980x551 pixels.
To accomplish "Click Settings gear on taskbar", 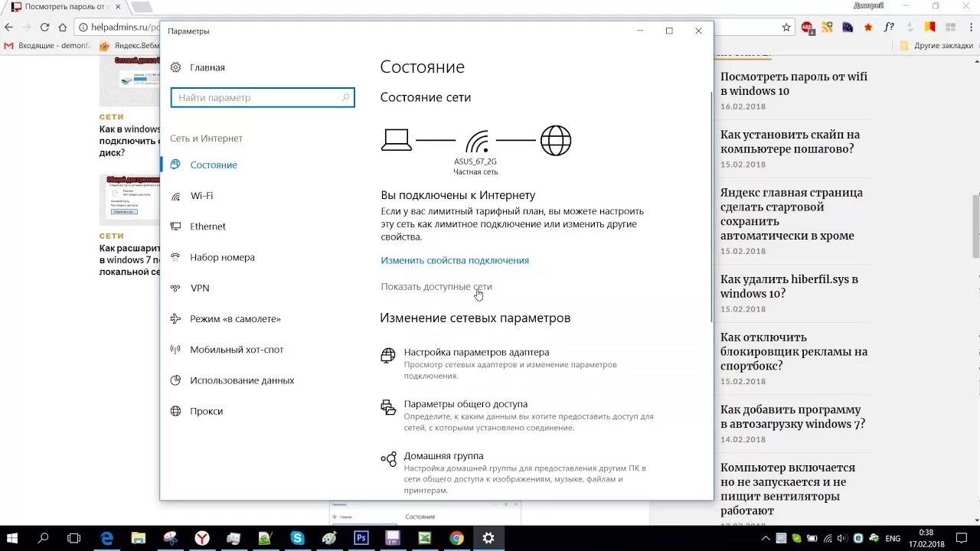I will [x=488, y=538].
